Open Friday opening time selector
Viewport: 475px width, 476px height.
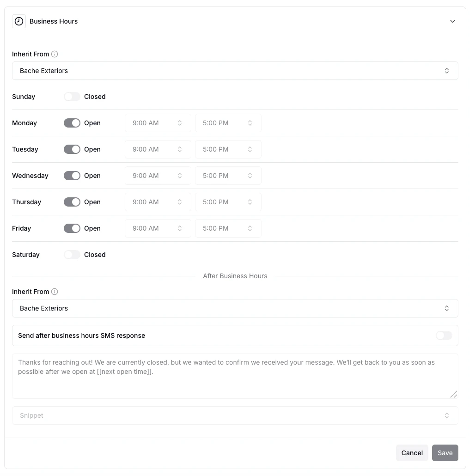point(158,228)
